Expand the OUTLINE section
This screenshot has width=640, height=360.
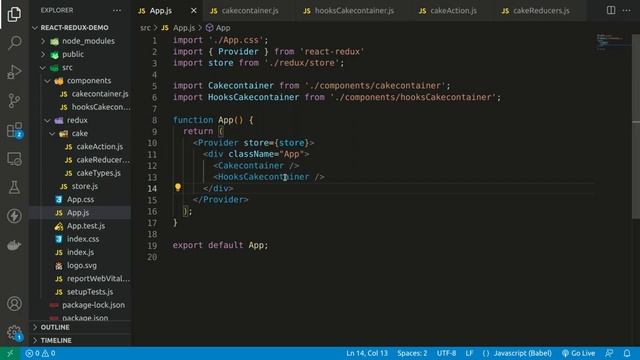[x=80, y=327]
